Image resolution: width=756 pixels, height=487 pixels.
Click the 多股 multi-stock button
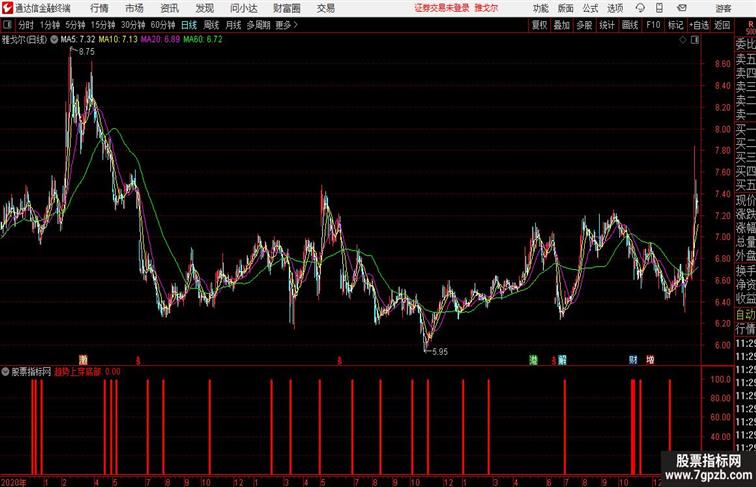[584, 25]
